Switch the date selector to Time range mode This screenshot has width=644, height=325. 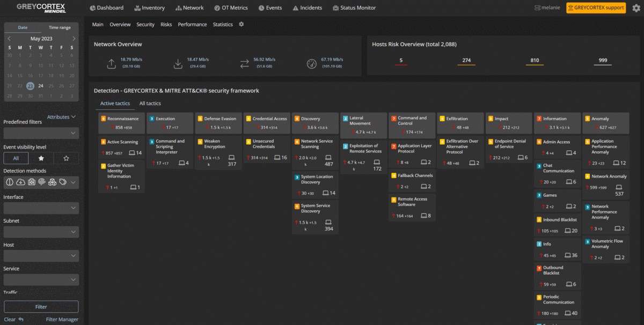(60, 27)
